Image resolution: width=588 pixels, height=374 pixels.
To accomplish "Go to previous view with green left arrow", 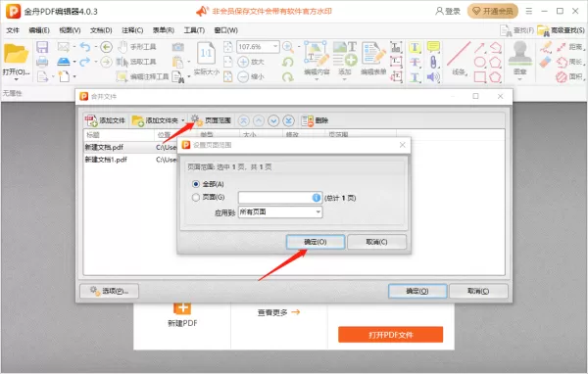I will coord(106,47).
